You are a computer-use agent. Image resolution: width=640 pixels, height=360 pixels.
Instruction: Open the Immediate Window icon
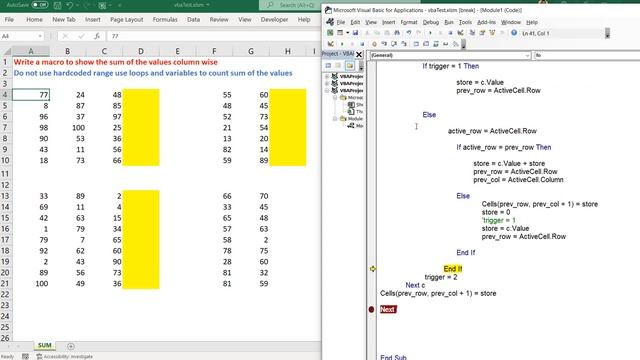click(426, 44)
